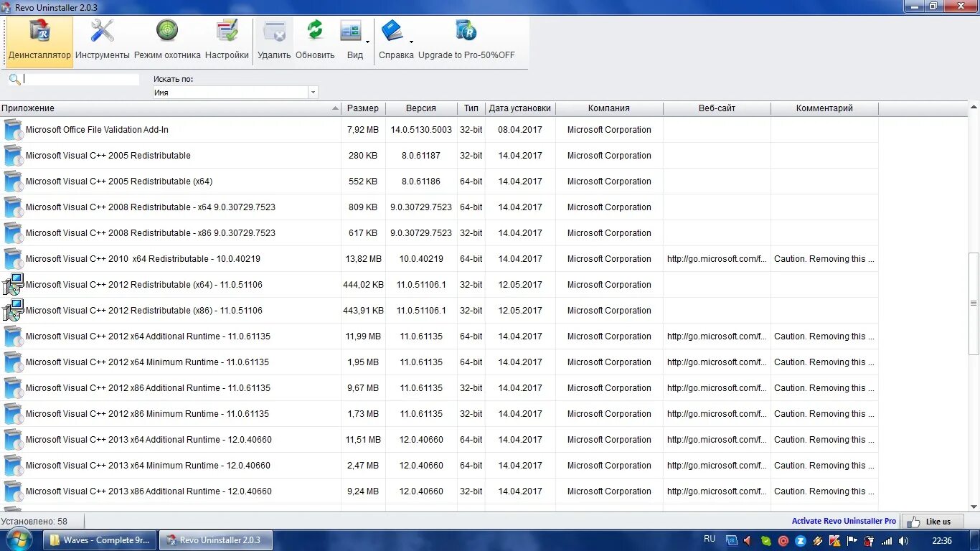Click website link in Visual C++ 2010 row
This screenshot has height=551, width=980.
click(x=717, y=259)
